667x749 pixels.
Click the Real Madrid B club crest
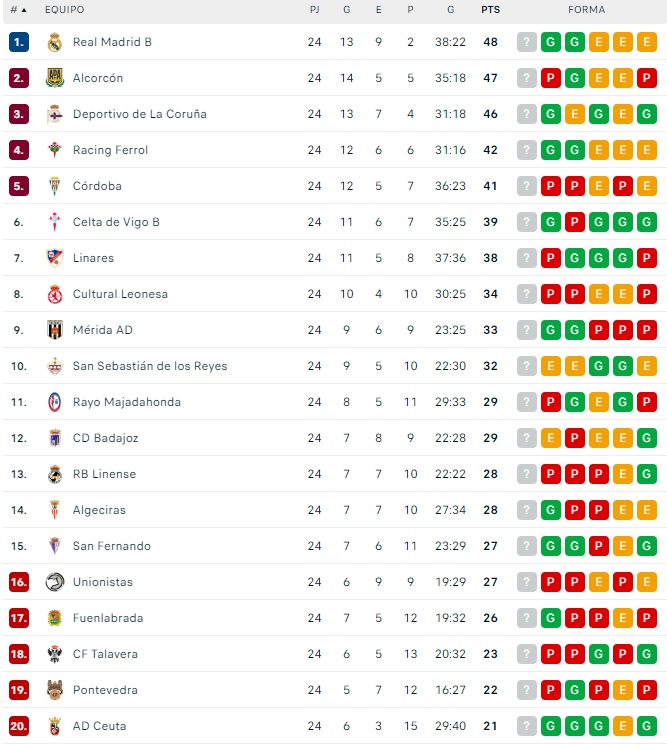[54, 42]
